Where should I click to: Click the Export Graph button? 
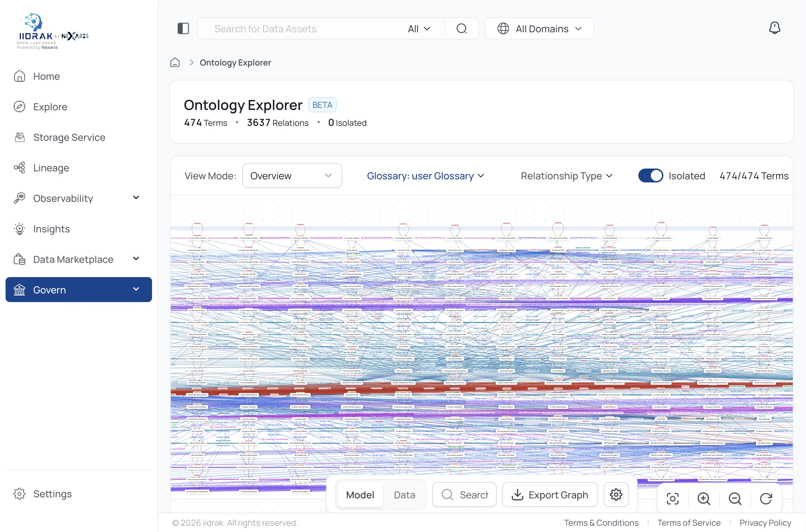[550, 495]
